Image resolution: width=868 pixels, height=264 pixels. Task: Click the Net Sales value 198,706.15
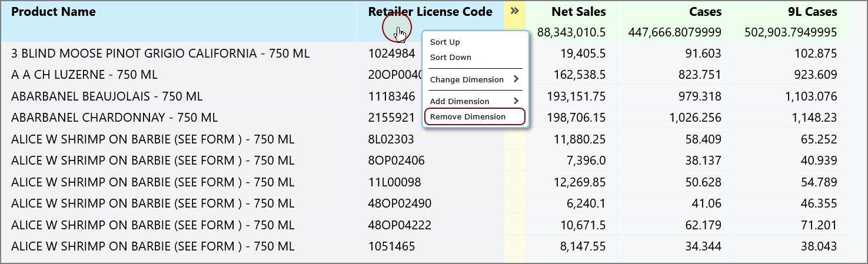pos(576,118)
